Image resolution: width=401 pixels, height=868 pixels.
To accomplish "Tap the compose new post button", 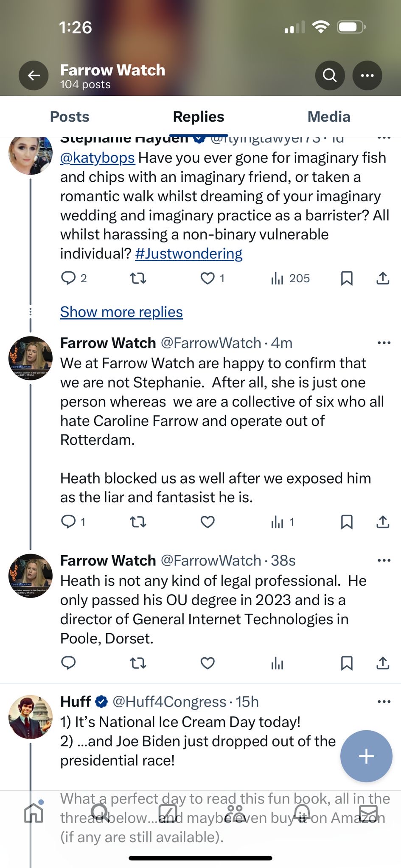I will [x=366, y=756].
